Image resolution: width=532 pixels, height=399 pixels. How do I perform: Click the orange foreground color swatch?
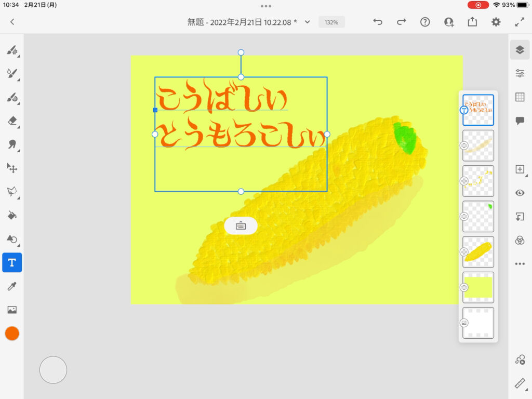(x=12, y=334)
